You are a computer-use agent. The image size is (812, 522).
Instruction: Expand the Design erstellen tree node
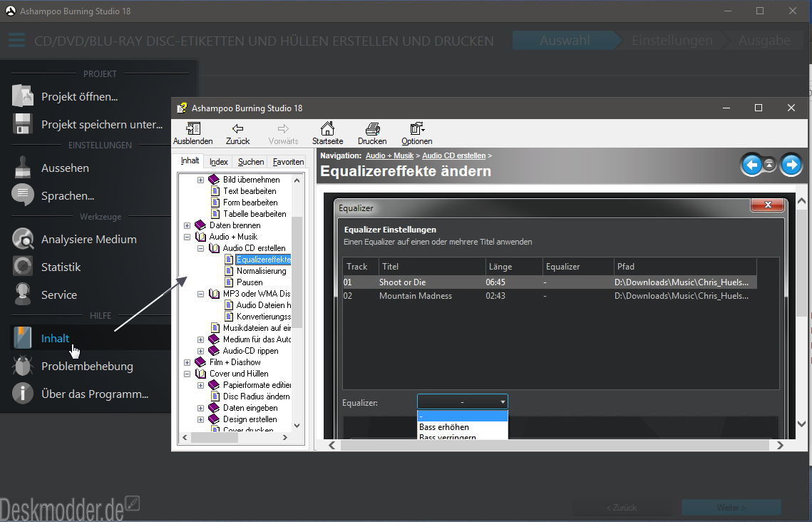pyautogui.click(x=200, y=419)
